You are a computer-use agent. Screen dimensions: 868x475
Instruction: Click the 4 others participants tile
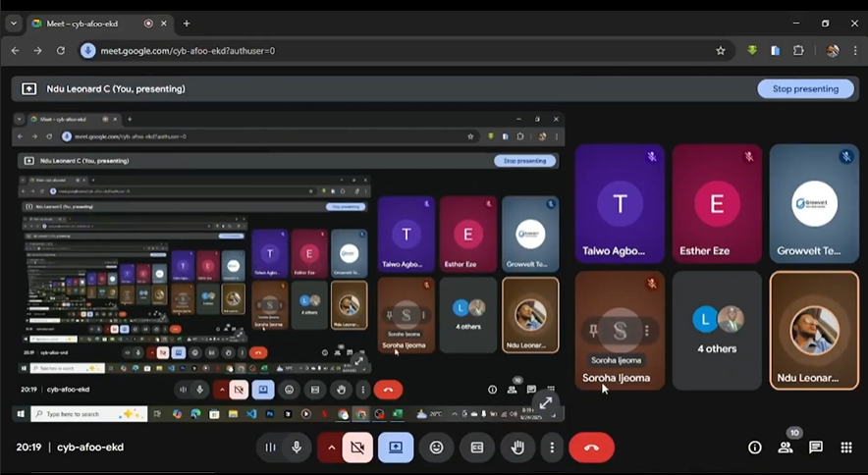(x=717, y=331)
